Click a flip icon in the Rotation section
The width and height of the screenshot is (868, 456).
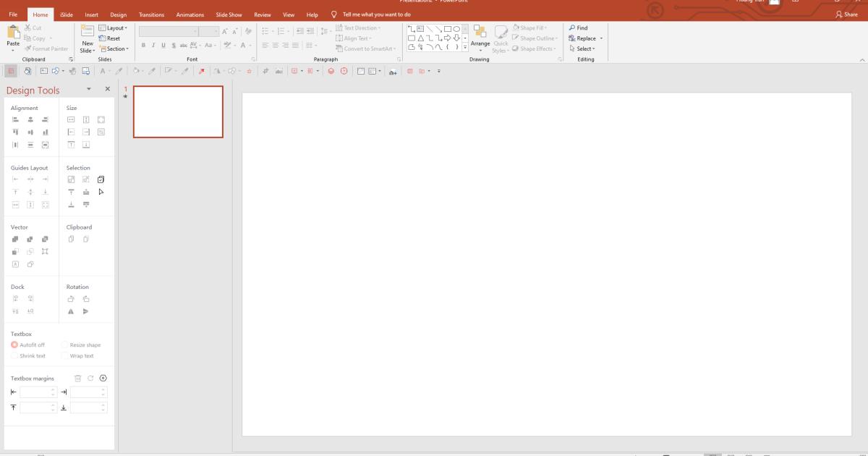click(71, 311)
